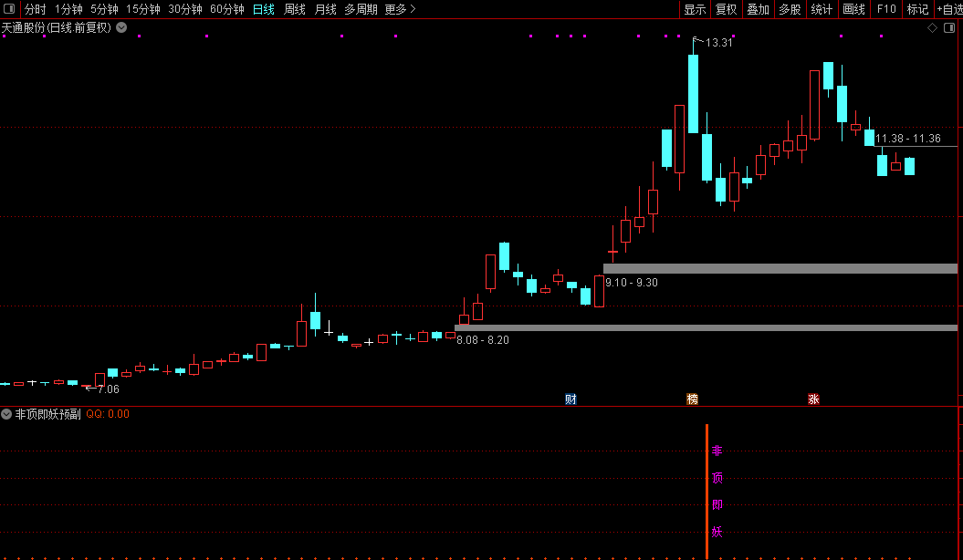Click the 标记 mark button

(917, 9)
